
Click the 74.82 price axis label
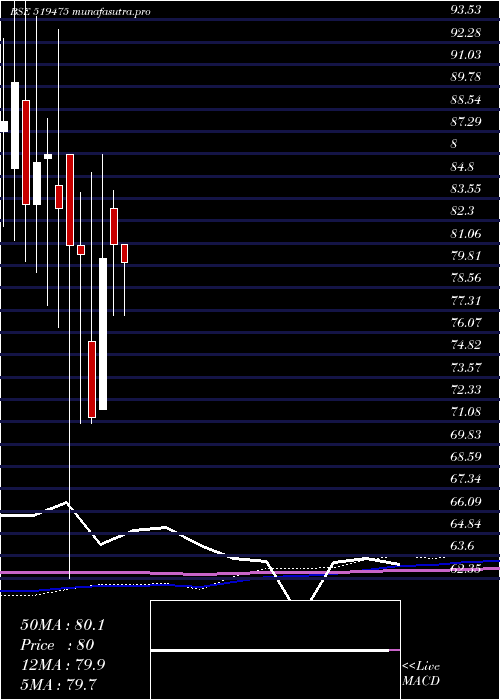point(466,345)
